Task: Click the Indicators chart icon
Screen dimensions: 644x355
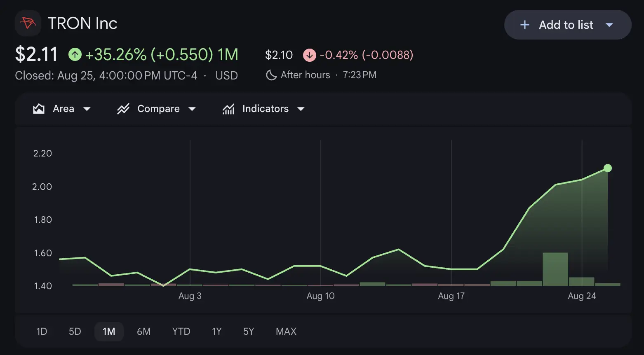Action: point(228,109)
